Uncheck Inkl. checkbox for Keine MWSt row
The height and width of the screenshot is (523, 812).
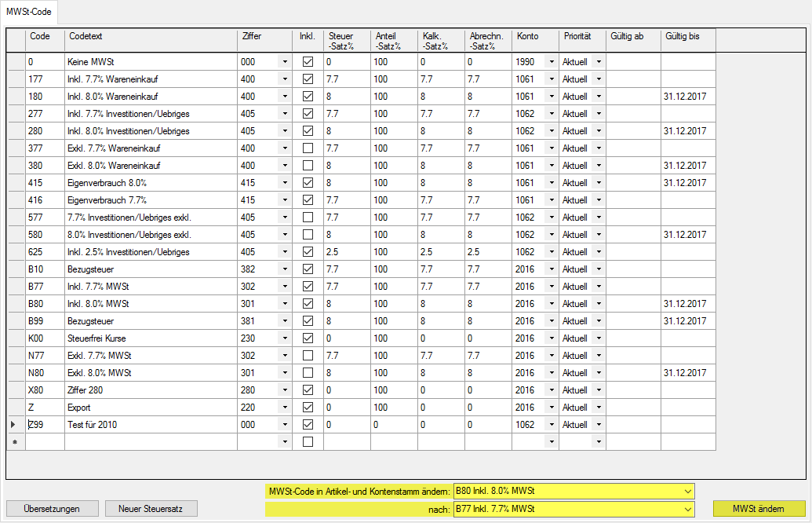[308, 61]
